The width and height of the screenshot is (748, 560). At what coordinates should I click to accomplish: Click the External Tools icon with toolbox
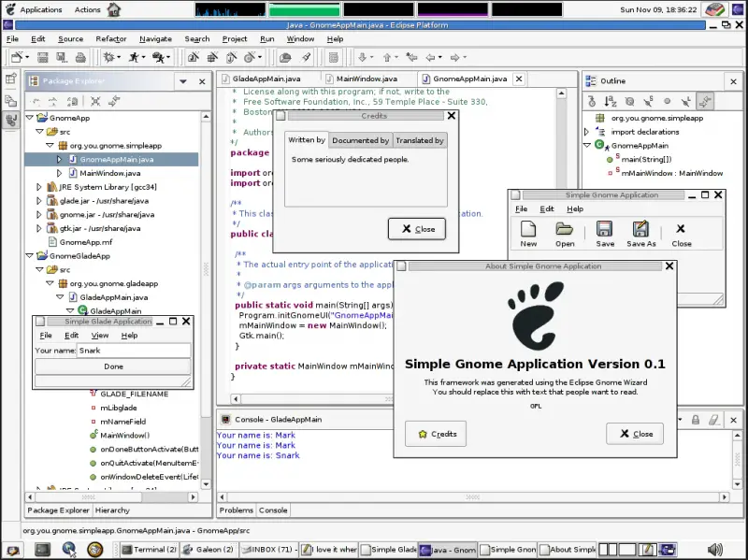pos(158,57)
